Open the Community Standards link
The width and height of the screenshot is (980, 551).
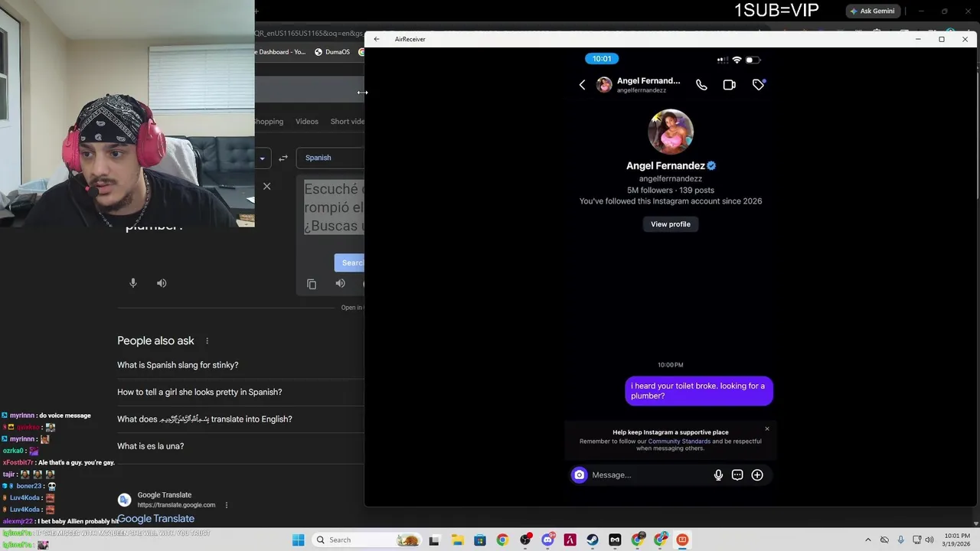coord(679,441)
